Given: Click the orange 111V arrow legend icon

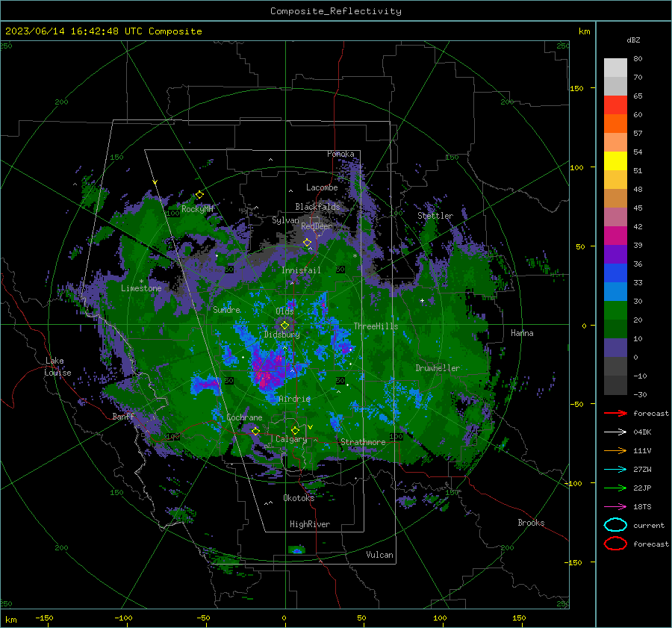Looking at the screenshot, I should [x=615, y=450].
